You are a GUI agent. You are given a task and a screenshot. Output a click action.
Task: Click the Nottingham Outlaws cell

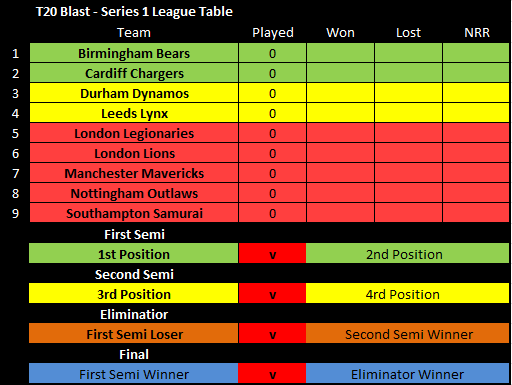134,193
